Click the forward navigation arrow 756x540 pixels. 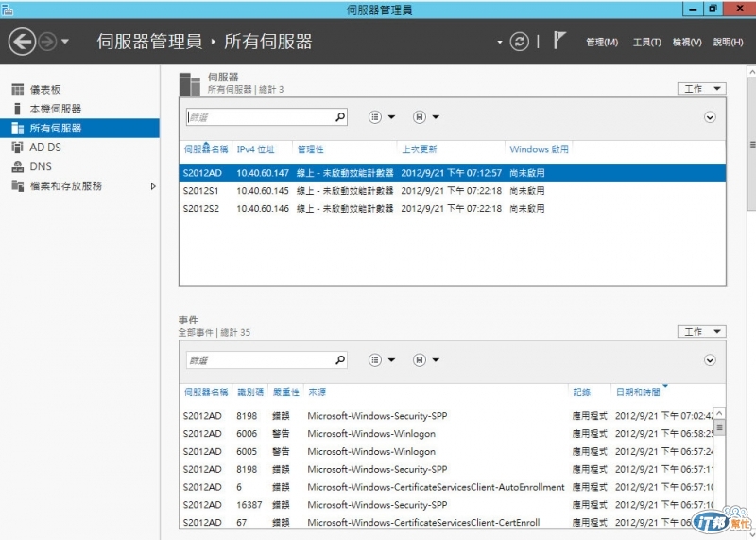47,42
